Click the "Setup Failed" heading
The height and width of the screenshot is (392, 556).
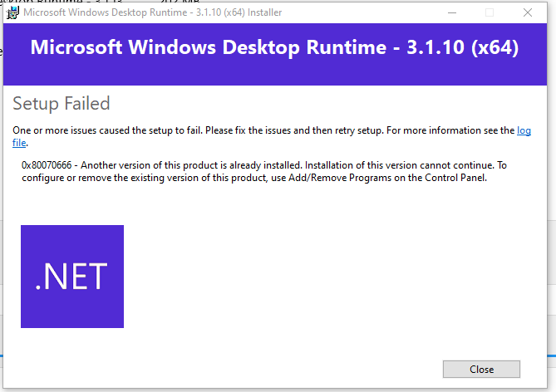pyautogui.click(x=62, y=104)
